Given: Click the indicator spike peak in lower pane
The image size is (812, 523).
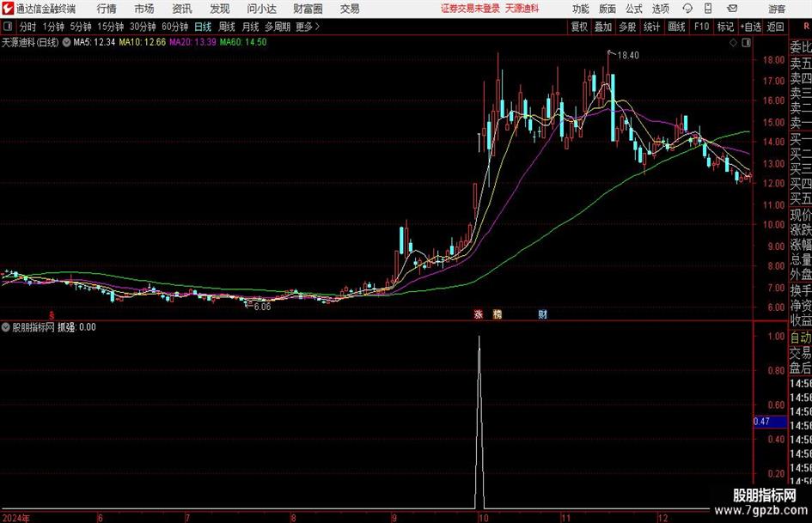Looking at the screenshot, I should tap(479, 338).
